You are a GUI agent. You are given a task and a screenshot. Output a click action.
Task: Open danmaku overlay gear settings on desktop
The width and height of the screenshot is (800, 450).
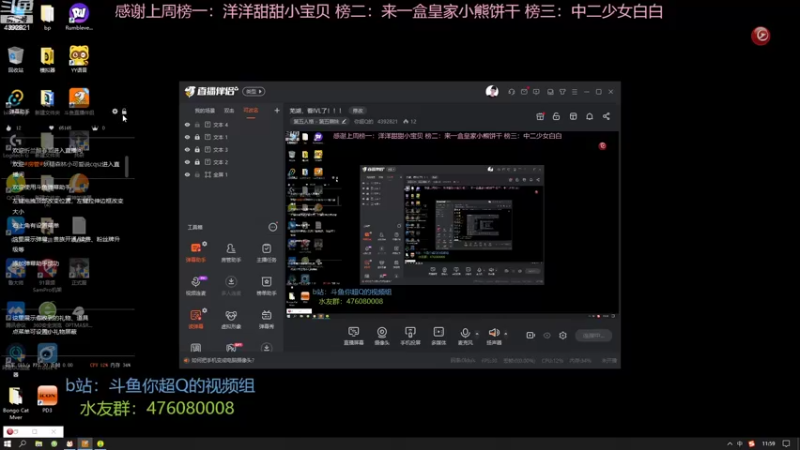(115, 111)
